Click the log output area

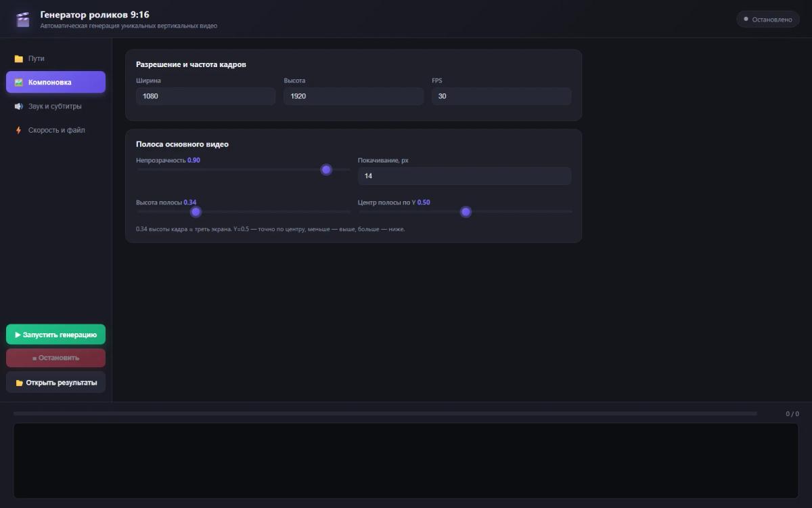(x=406, y=461)
